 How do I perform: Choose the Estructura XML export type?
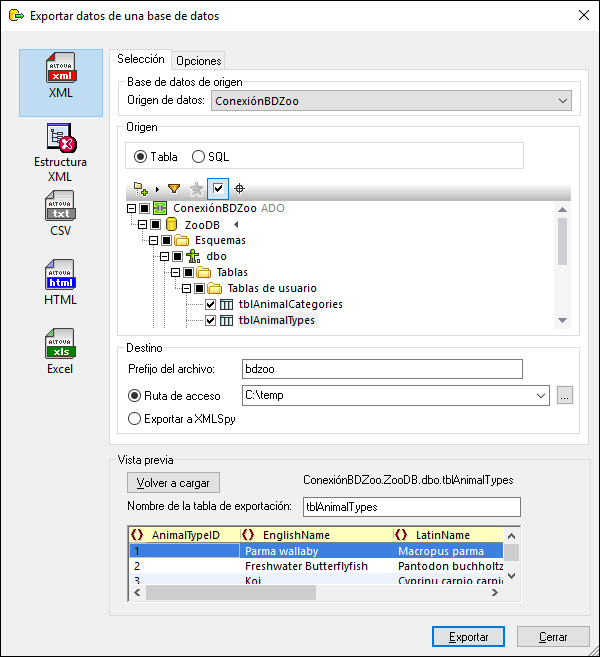click(x=60, y=152)
